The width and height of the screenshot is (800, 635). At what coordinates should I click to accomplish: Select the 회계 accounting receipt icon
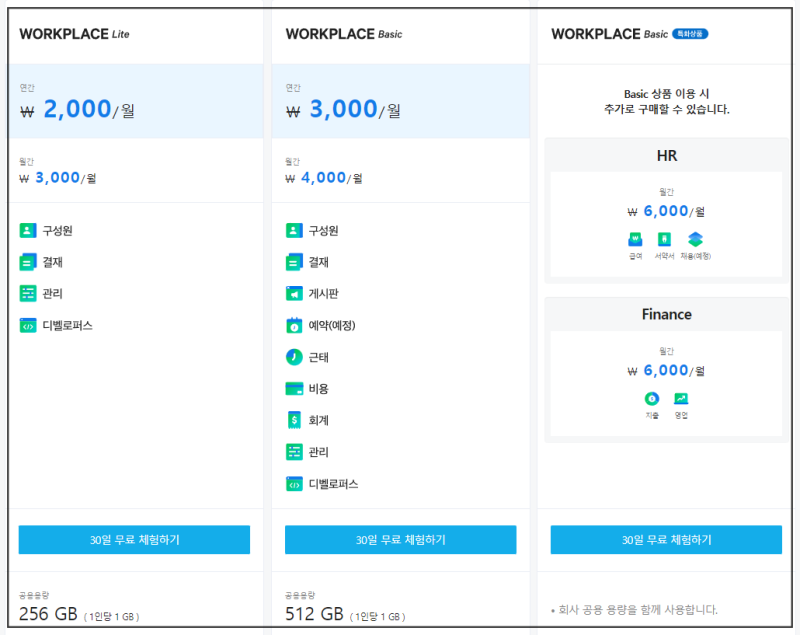(x=294, y=421)
